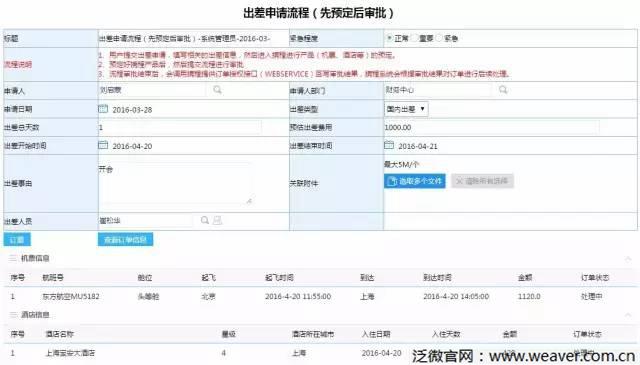Click the blue 查看订单信息 button

125,240
